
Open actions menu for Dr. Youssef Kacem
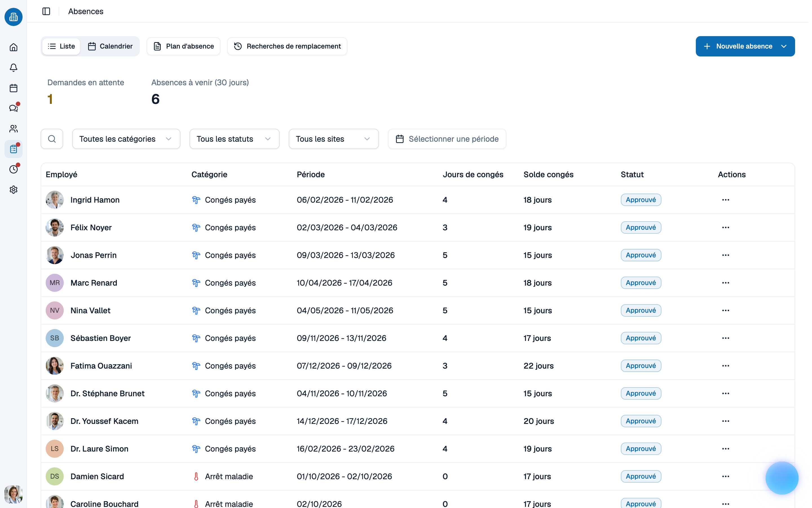726,421
